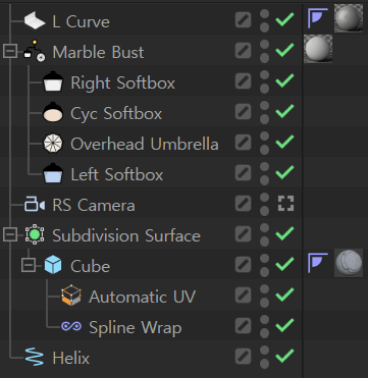Click the Spline Wrap deformer icon

point(71,326)
